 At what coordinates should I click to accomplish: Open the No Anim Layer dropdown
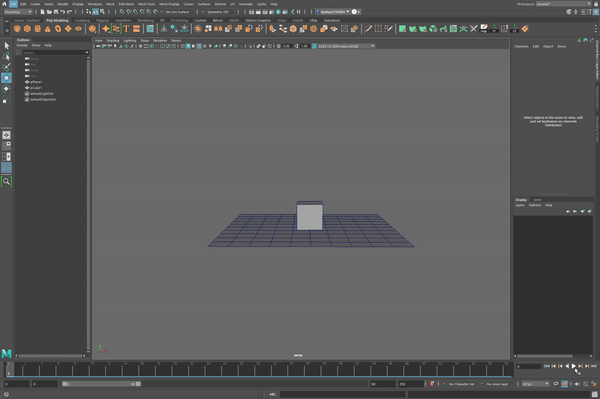click(499, 384)
